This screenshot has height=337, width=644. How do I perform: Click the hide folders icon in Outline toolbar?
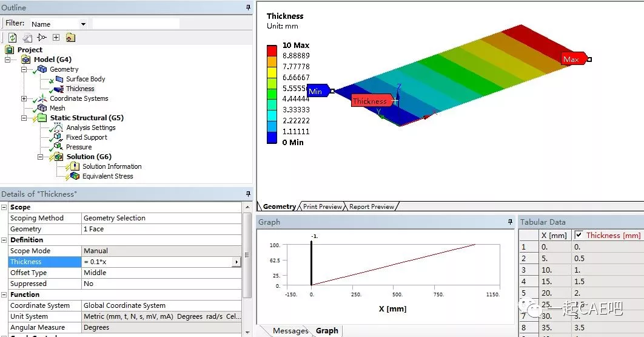(x=70, y=38)
